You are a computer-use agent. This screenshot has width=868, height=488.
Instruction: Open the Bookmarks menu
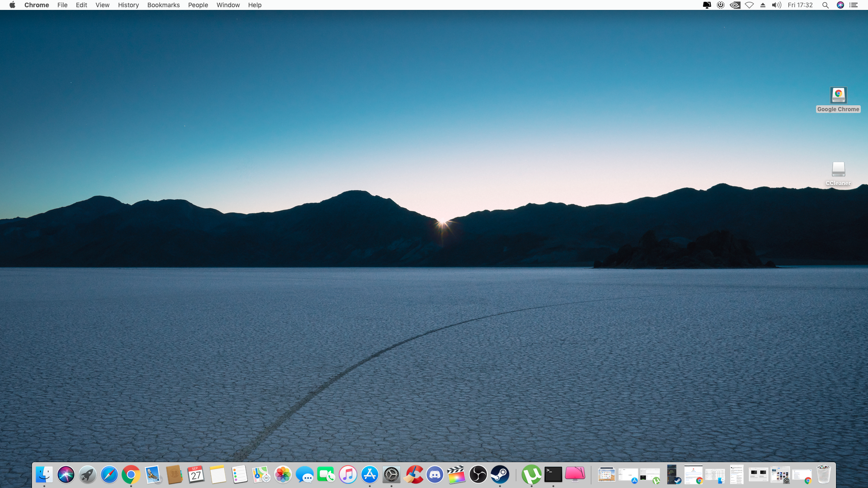click(163, 5)
